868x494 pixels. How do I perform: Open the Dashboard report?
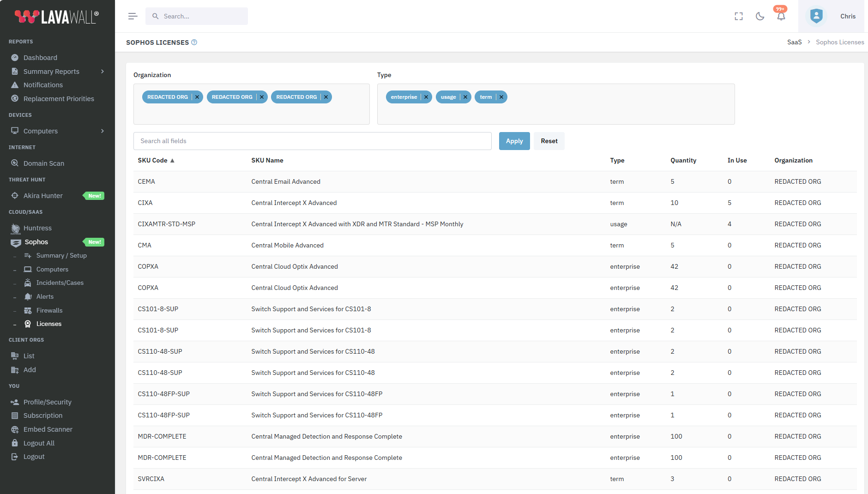(x=40, y=57)
